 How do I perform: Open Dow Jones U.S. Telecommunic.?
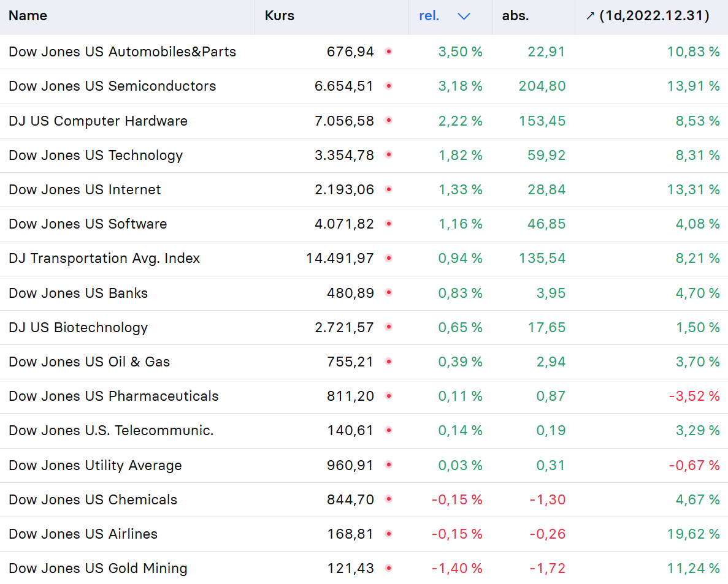(111, 430)
